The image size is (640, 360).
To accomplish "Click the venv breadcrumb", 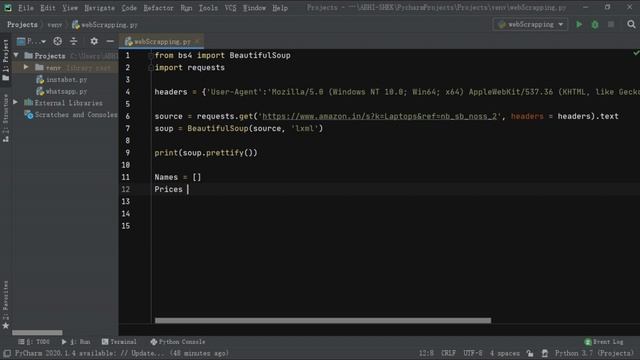I will click(55, 25).
